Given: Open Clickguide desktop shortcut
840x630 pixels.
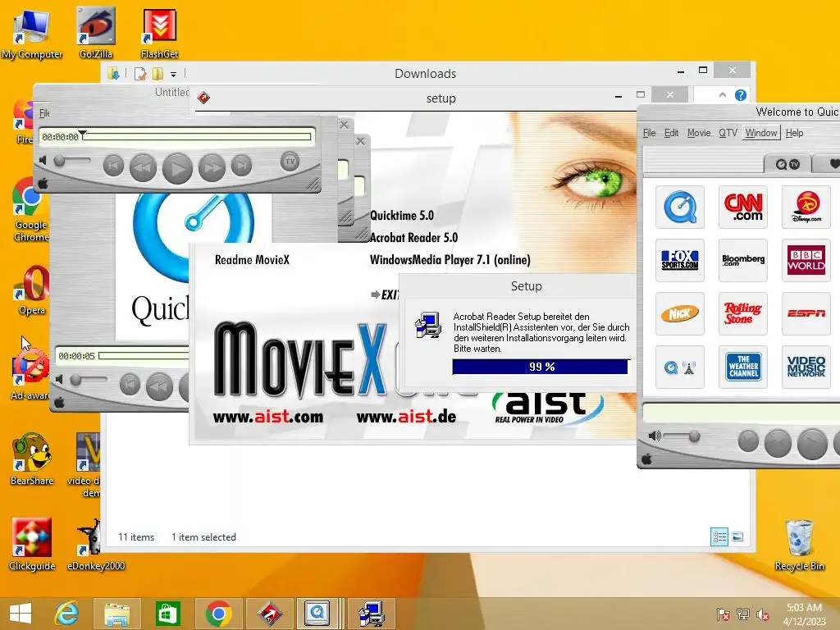Looking at the screenshot, I should (x=32, y=545).
